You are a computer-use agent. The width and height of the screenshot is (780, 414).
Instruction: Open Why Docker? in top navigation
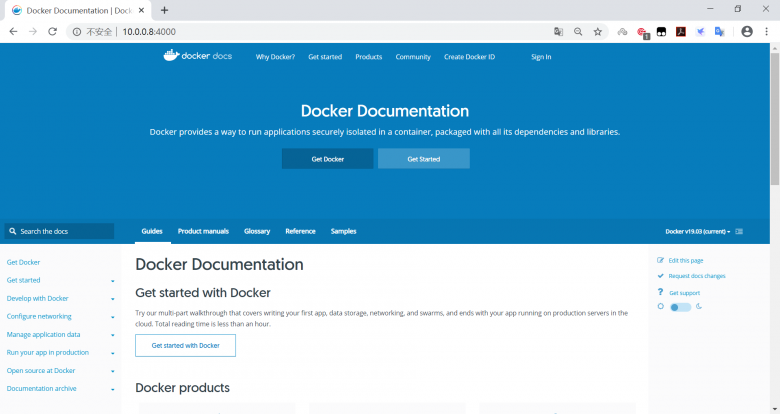(x=275, y=57)
